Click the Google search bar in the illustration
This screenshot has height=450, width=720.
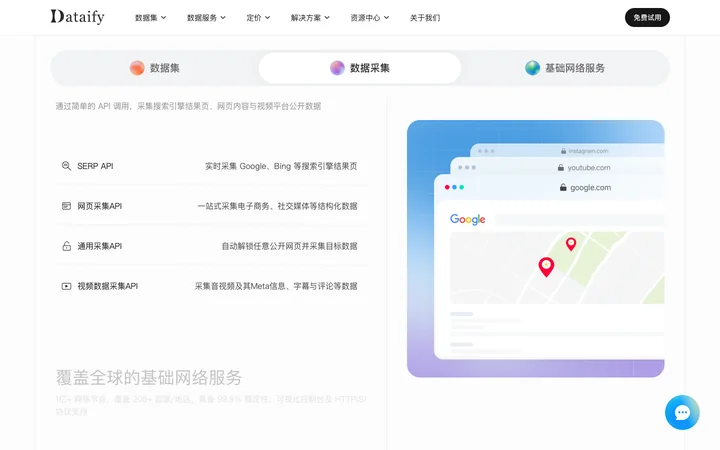[x=579, y=219]
